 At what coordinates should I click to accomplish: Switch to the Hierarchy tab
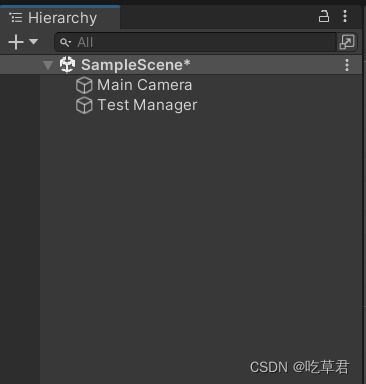pos(60,17)
